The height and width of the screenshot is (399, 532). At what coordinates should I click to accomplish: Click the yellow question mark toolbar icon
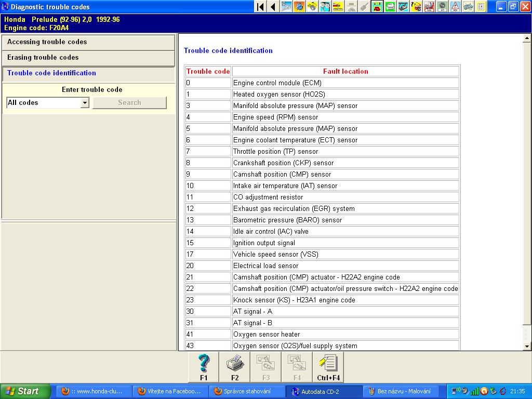click(x=416, y=7)
